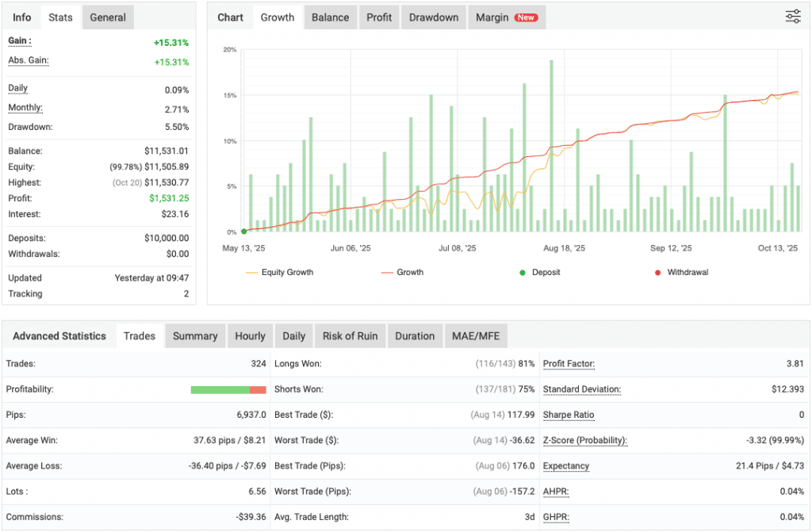Open the Risk of Ruin tab
This screenshot has height=532, width=812.
coord(350,335)
